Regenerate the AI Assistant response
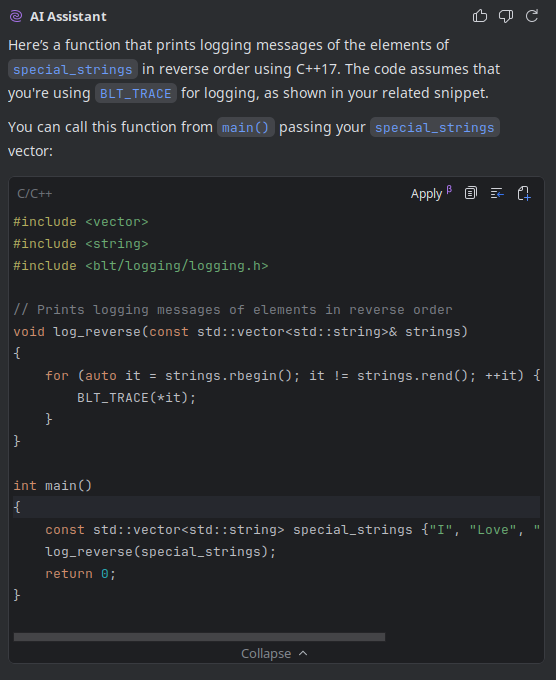556x680 pixels. [x=532, y=16]
